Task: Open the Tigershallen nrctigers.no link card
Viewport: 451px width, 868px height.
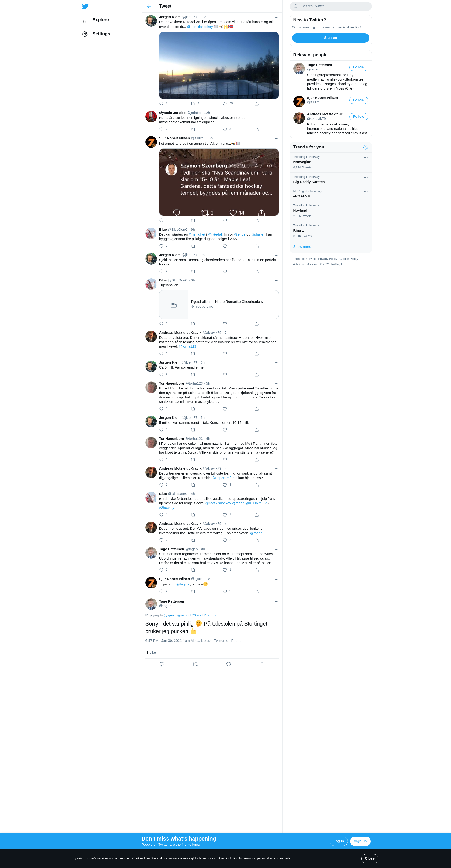Action: pos(219,305)
